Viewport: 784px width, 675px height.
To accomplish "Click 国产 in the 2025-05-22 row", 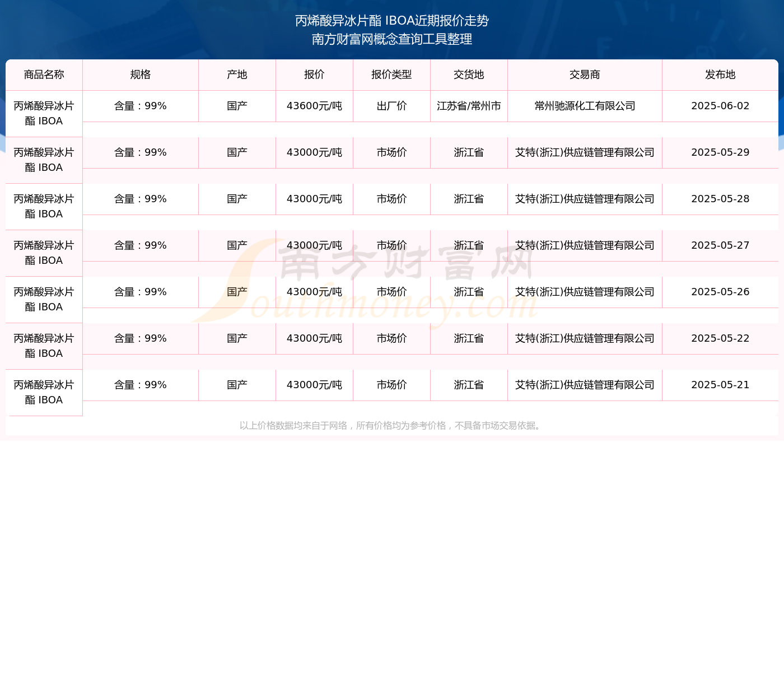I will (x=237, y=339).
